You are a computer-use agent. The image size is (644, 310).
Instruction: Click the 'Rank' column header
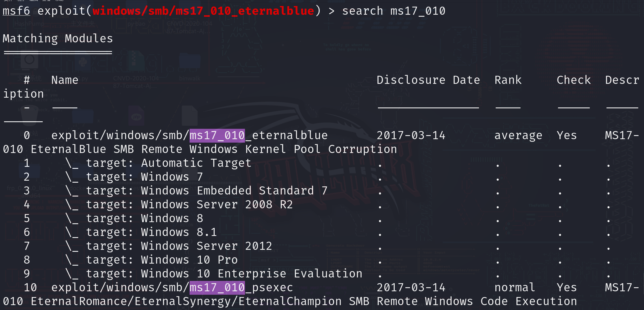pyautogui.click(x=508, y=80)
